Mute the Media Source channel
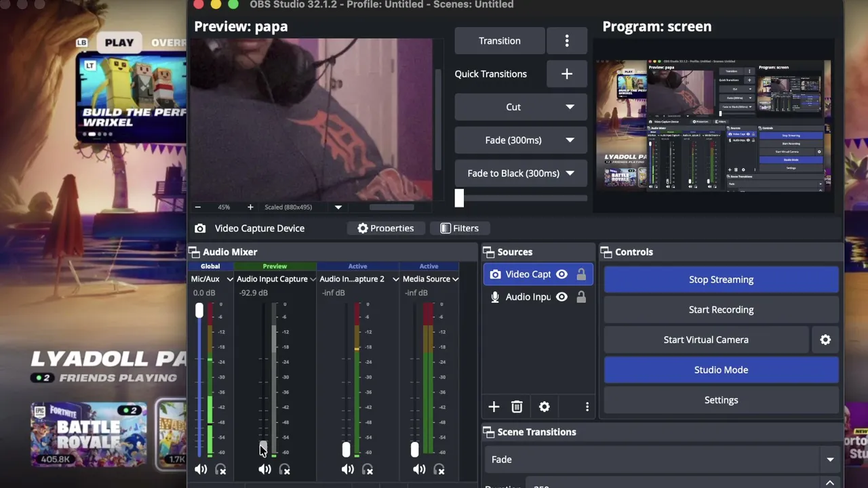Viewport: 868px width, 488px height. (420, 469)
